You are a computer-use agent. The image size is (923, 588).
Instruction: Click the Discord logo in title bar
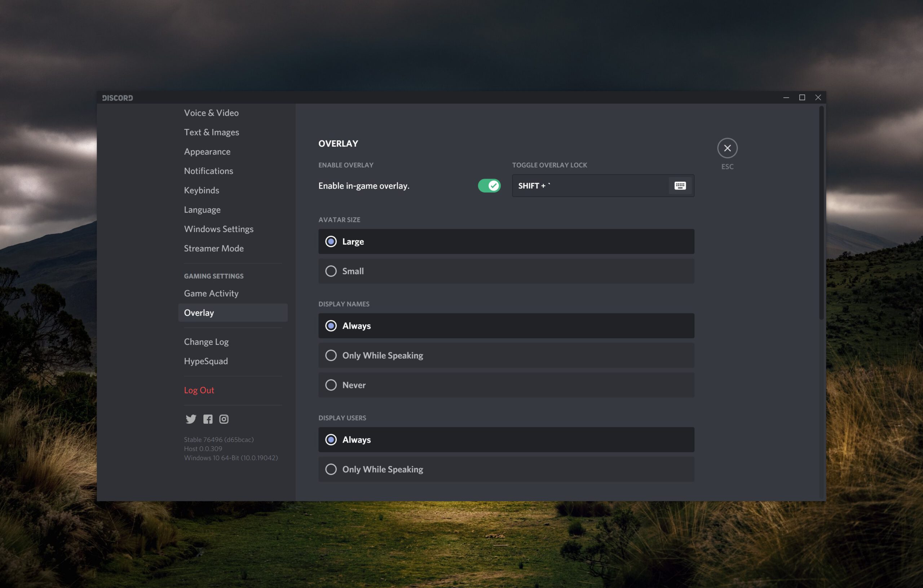coord(118,98)
